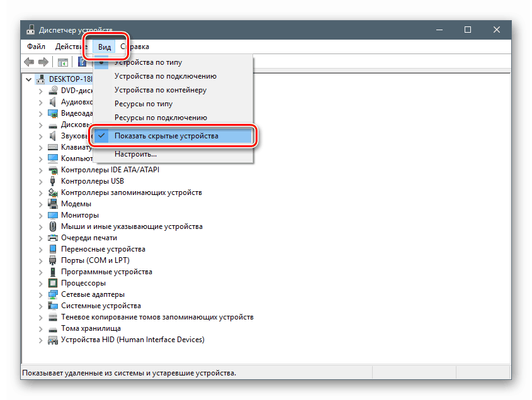Click the Программные устройства icon
This screenshot has width=532, height=400.
pos(53,272)
